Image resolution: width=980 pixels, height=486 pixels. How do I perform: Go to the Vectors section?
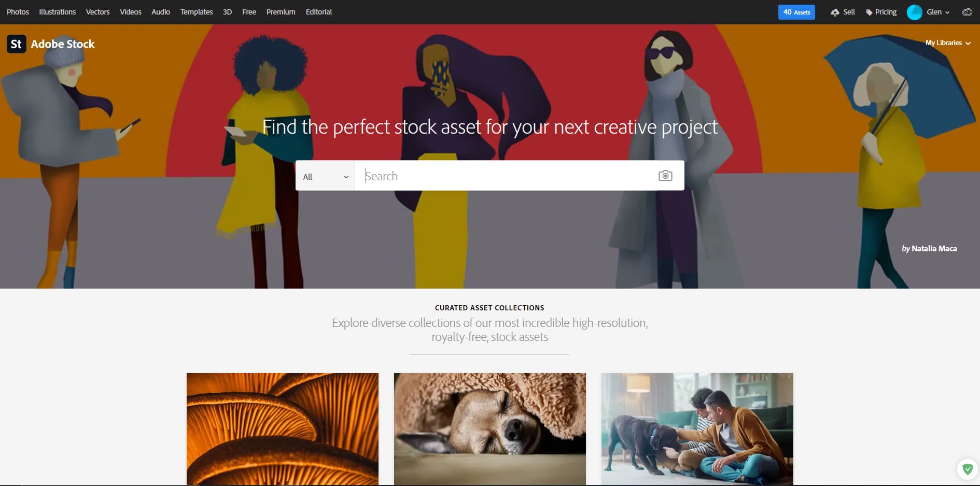[x=97, y=12]
